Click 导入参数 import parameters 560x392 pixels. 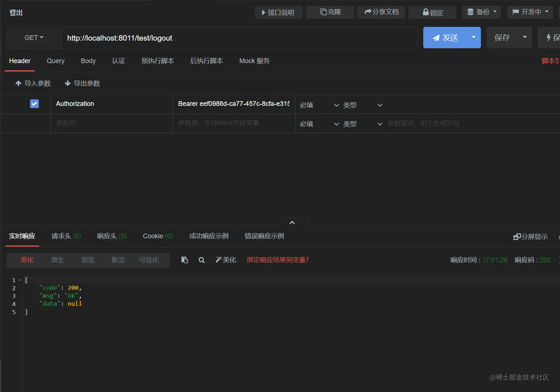(33, 83)
